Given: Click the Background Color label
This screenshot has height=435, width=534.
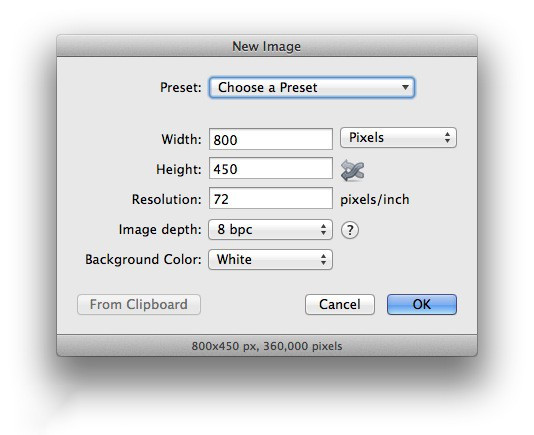Looking at the screenshot, I should pos(143,260).
